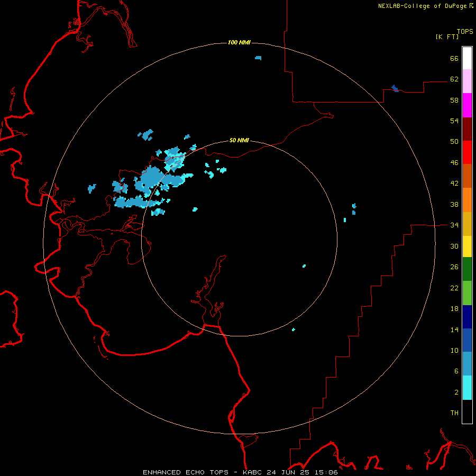The image size is (476, 476).
Task: Pick the magenta legend swatch
Action: point(467,105)
